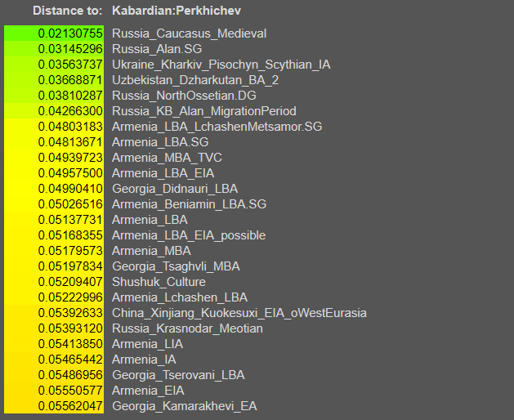
Task: Click distance value 0.04939723
Action: (70, 158)
